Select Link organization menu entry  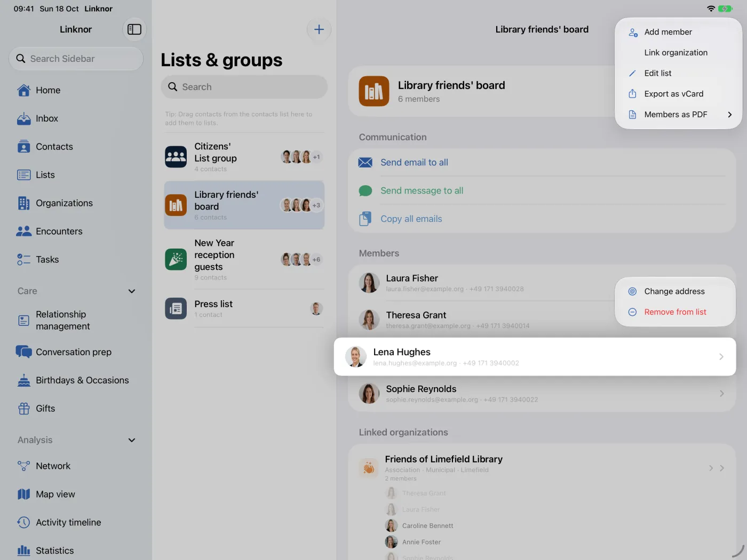(x=678, y=53)
